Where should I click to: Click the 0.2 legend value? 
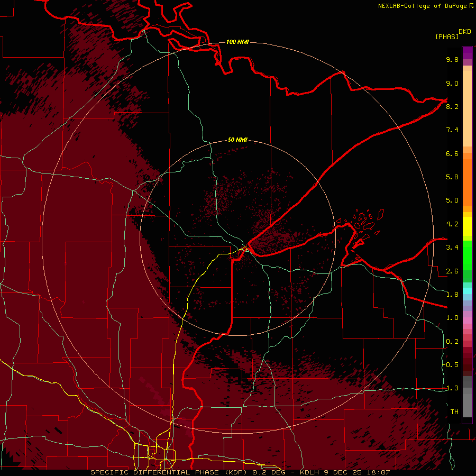pos(452,342)
